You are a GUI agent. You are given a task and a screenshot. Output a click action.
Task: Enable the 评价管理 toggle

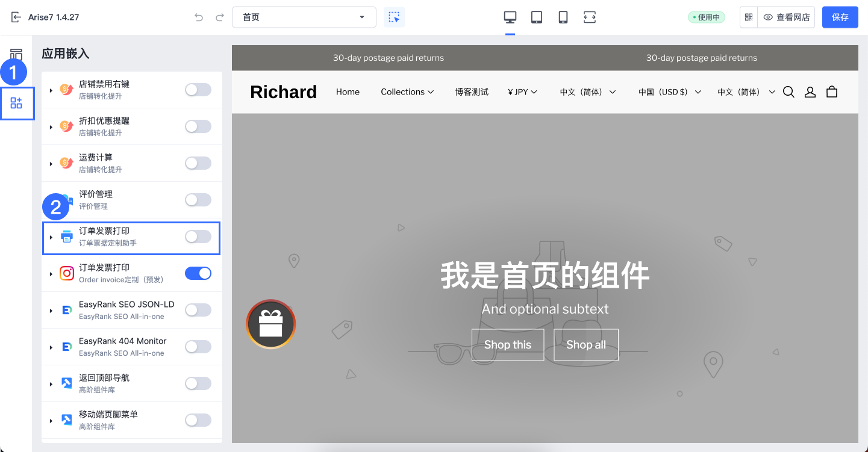click(198, 200)
